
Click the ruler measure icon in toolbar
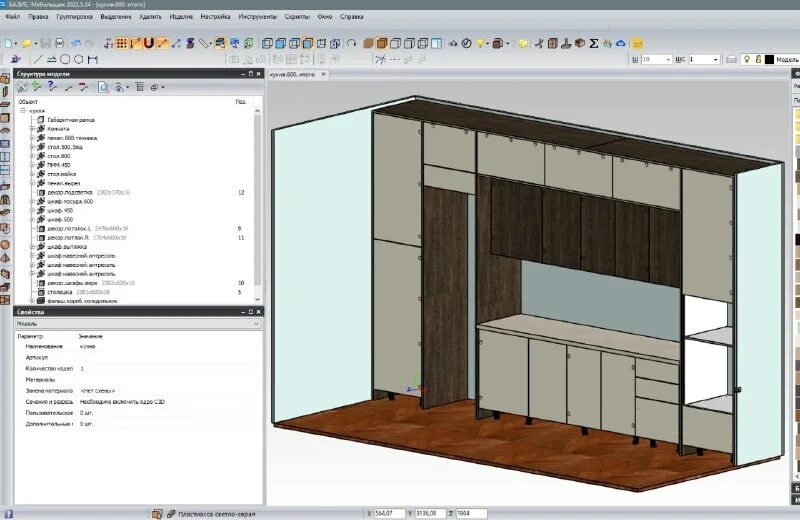[204, 43]
